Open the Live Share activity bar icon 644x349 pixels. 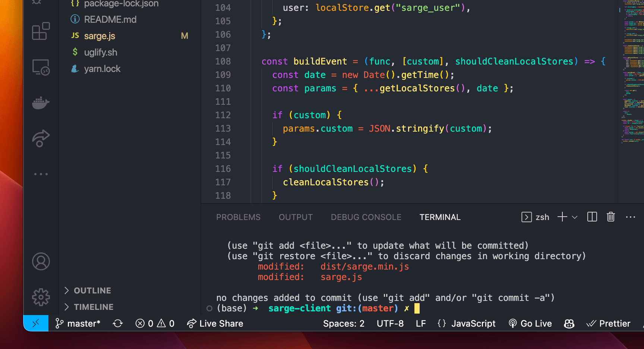coord(41,138)
